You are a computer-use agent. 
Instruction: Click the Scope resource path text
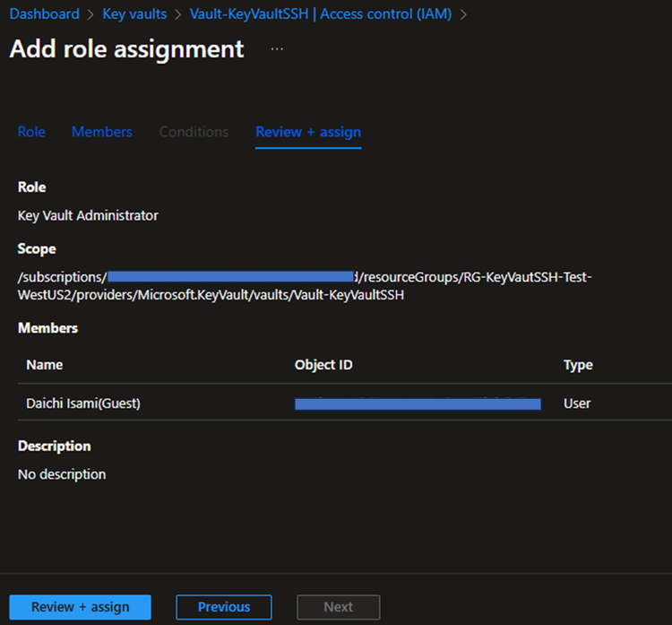tap(305, 286)
